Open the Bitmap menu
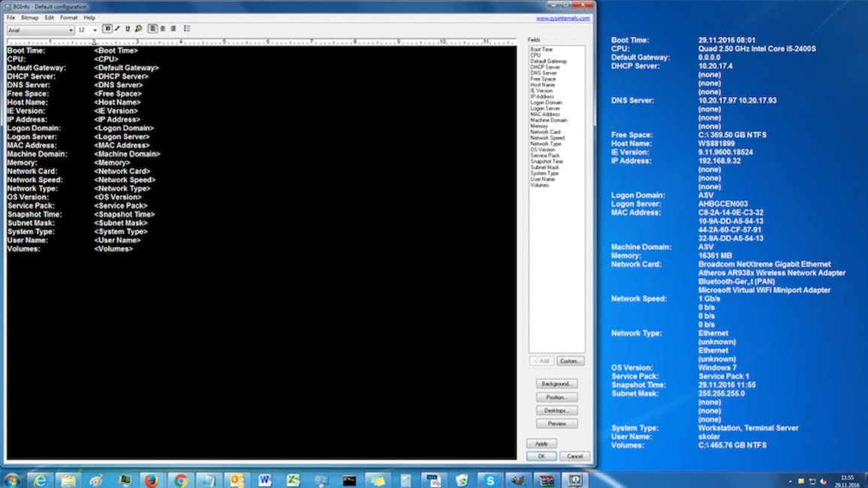Image resolution: width=868 pixels, height=488 pixels. click(29, 17)
